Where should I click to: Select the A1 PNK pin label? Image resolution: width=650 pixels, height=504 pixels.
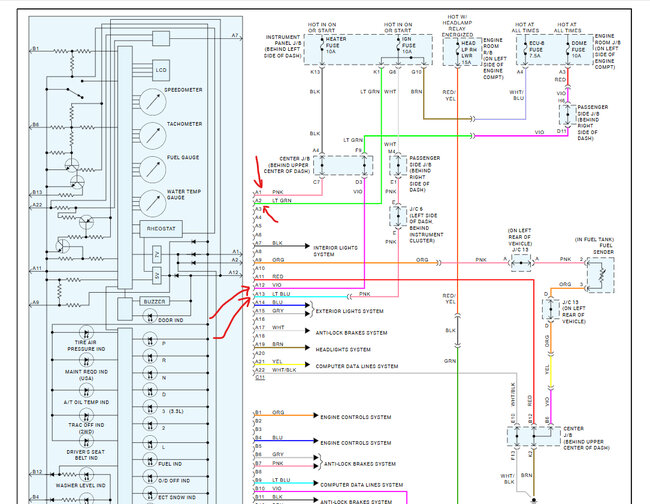tap(269, 192)
